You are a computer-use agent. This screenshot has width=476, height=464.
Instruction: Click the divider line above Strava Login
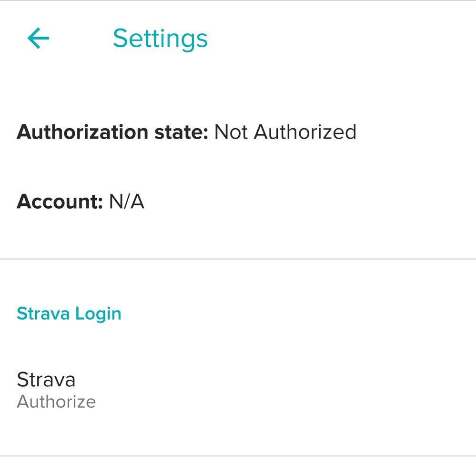238,259
